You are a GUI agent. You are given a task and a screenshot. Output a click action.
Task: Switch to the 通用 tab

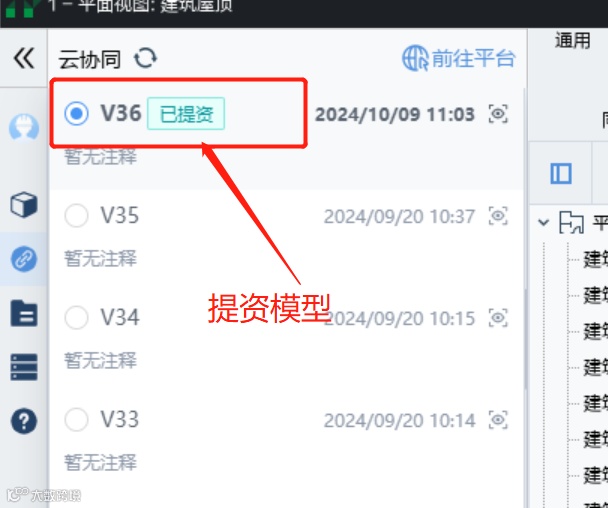point(573,40)
